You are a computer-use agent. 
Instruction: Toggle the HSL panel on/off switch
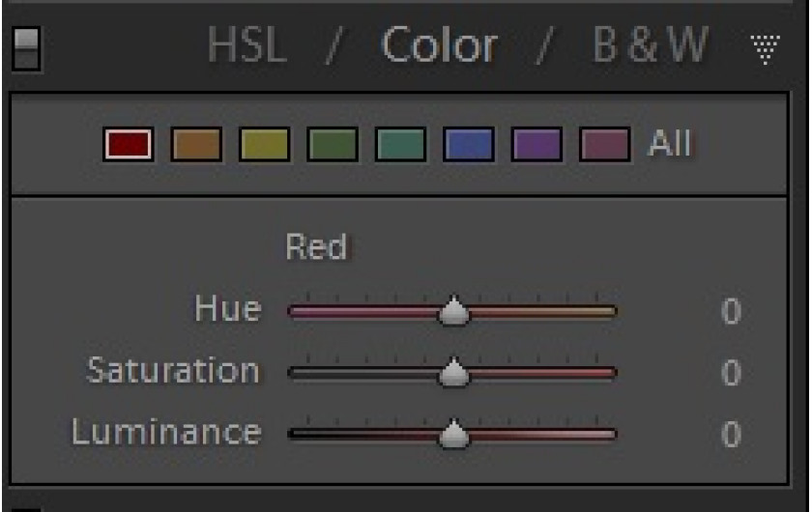[x=26, y=48]
